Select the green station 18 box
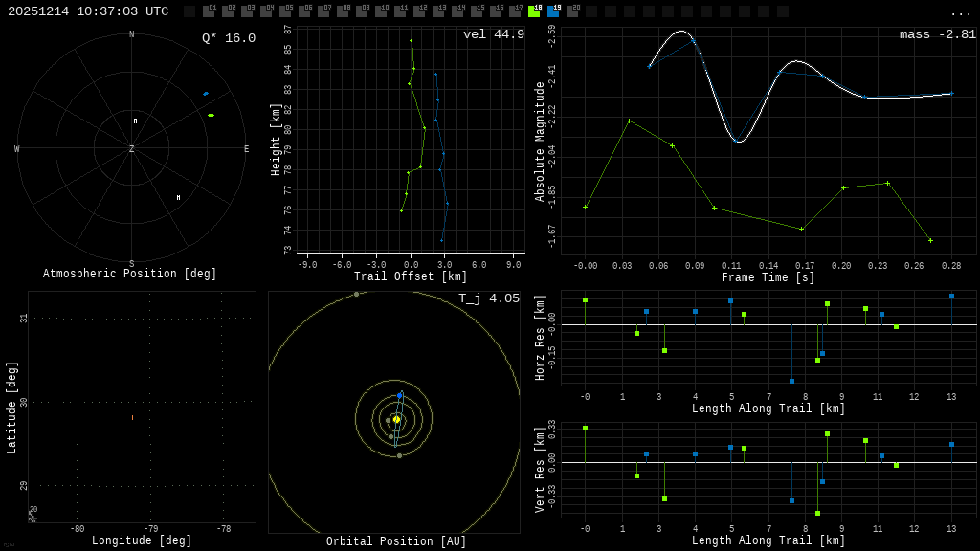Screen dimensions: 980x551 click(x=534, y=11)
